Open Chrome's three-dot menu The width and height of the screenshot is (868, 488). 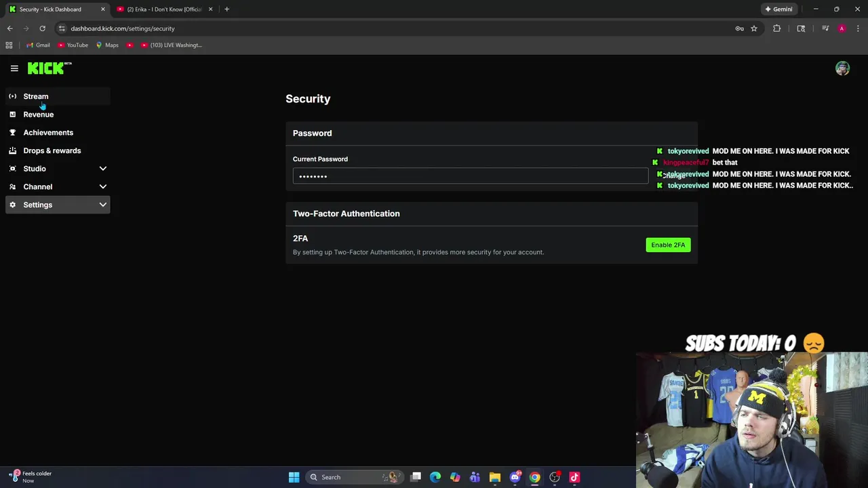pyautogui.click(x=858, y=28)
